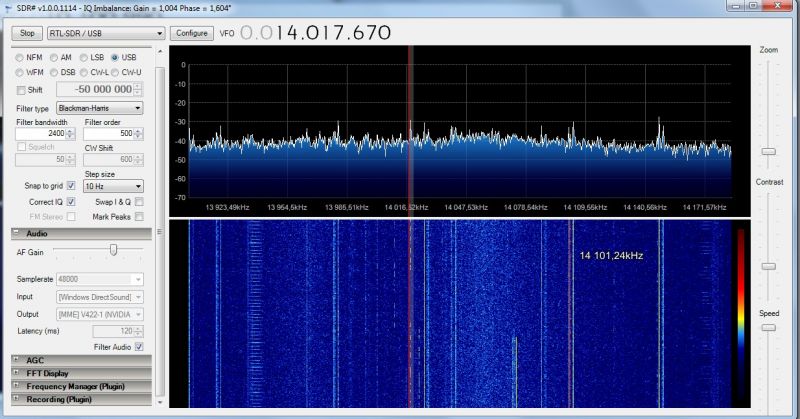
Task: Click the spectrum at 14 047,53kHz label
Action: coord(466,207)
